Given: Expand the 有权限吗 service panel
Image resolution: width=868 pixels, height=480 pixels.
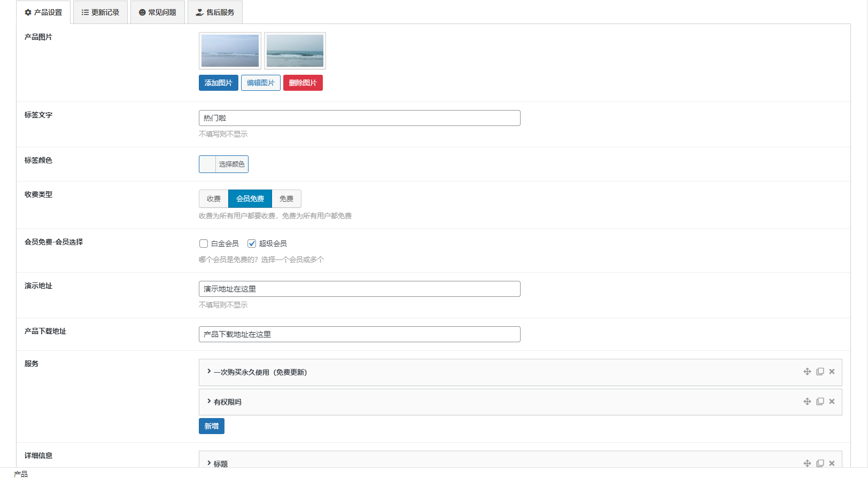Looking at the screenshot, I should tap(228, 402).
